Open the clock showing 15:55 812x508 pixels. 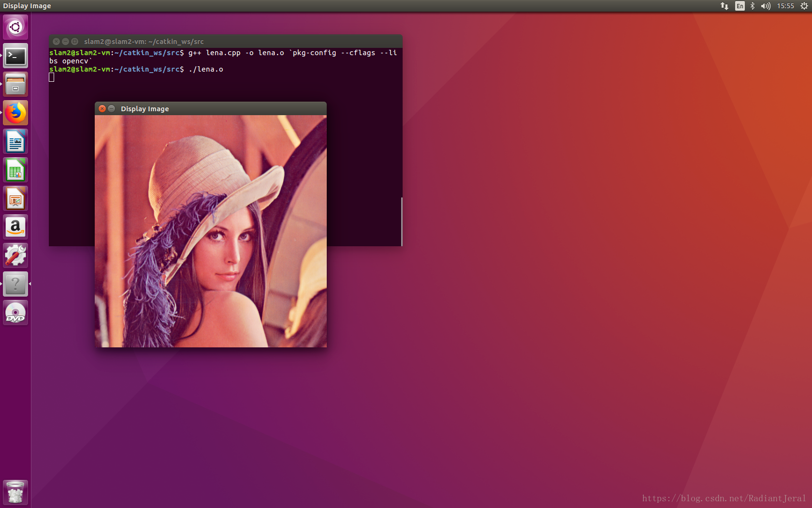click(x=785, y=6)
